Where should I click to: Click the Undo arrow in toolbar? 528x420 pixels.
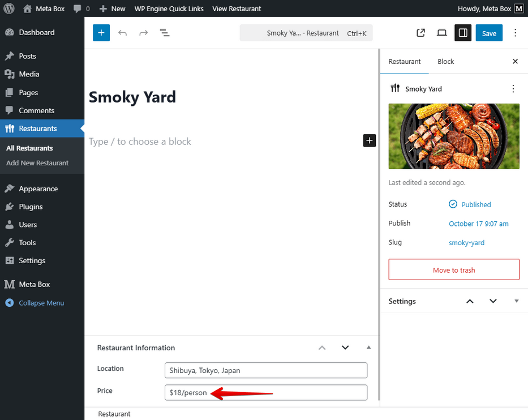(122, 33)
